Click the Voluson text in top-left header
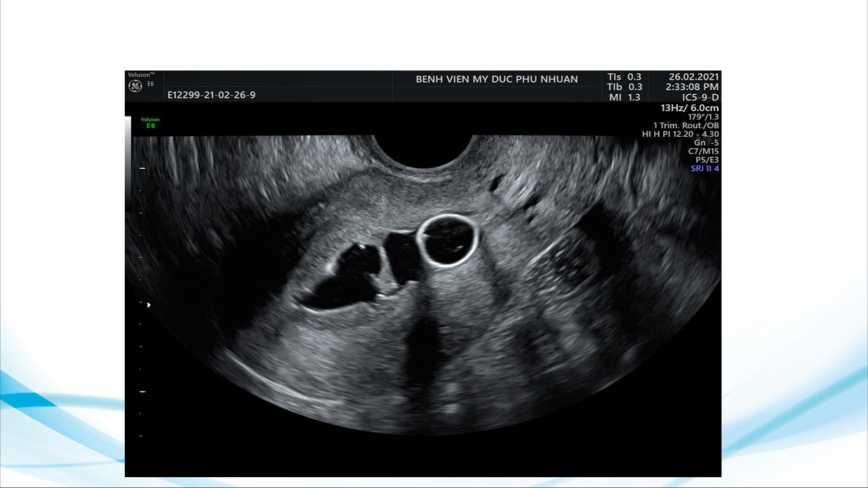This screenshot has width=868, height=488. pyautogui.click(x=141, y=75)
